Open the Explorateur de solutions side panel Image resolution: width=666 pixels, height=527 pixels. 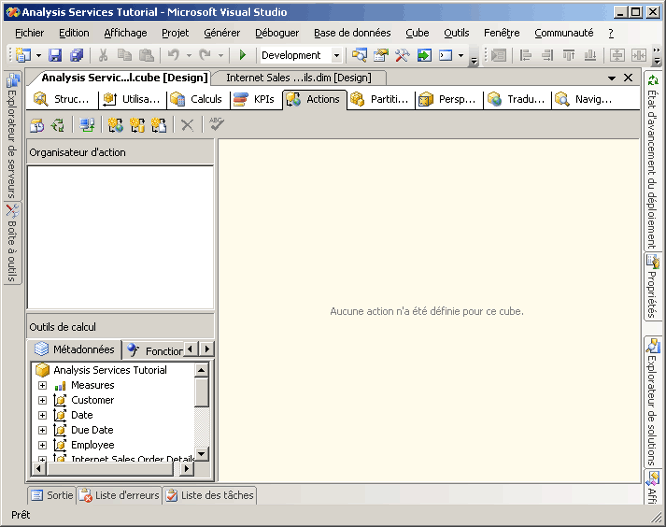[653, 401]
